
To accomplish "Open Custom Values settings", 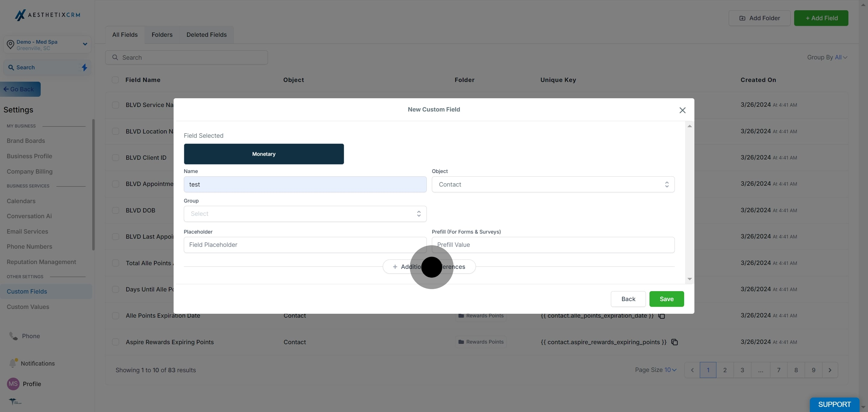I will click(x=28, y=307).
